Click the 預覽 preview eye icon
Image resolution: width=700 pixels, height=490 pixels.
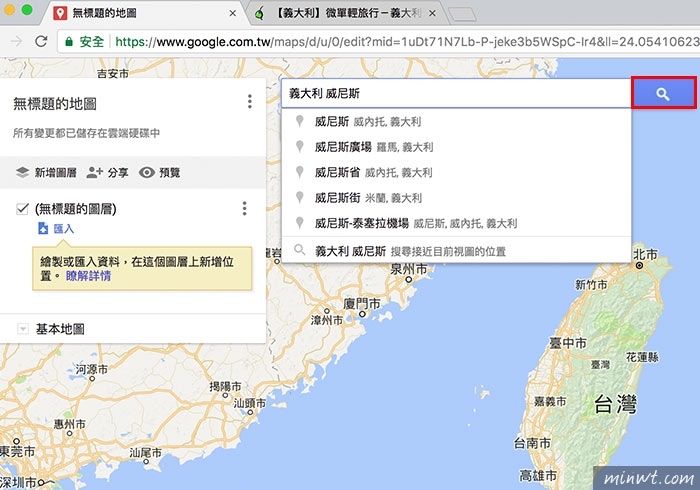click(x=147, y=172)
